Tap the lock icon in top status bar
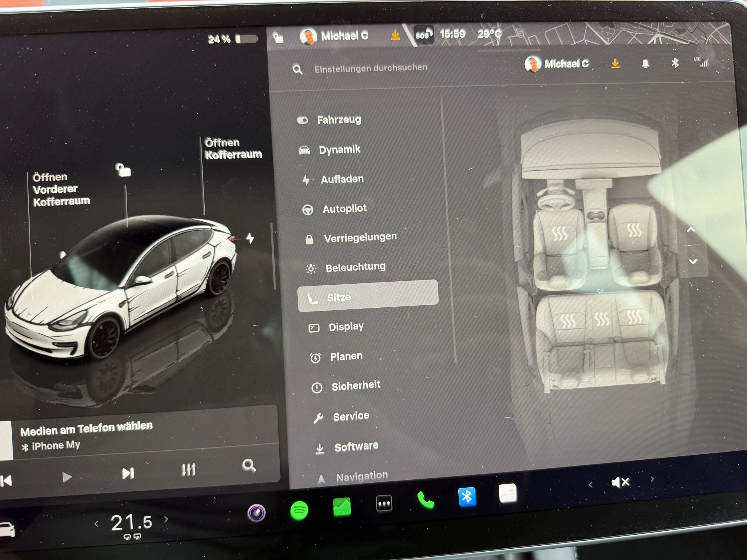This screenshot has width=747, height=560. point(278,38)
